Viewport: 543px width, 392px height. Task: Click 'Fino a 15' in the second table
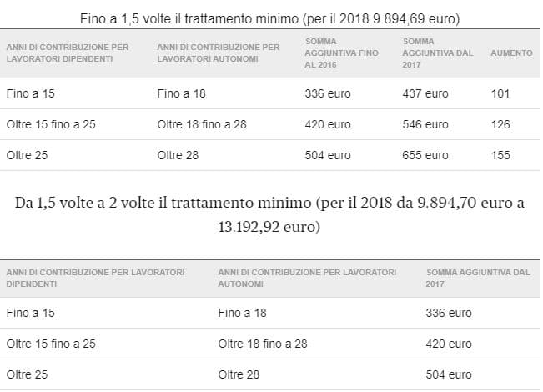tap(28, 313)
